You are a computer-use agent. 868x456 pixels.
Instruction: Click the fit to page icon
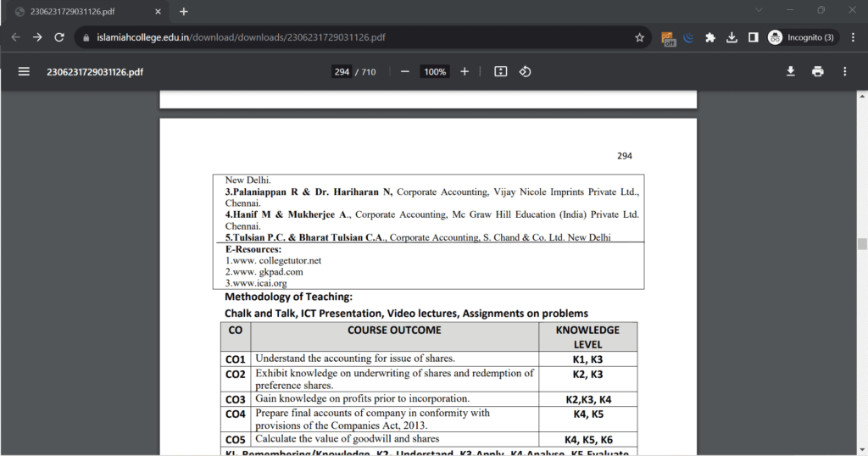[500, 71]
